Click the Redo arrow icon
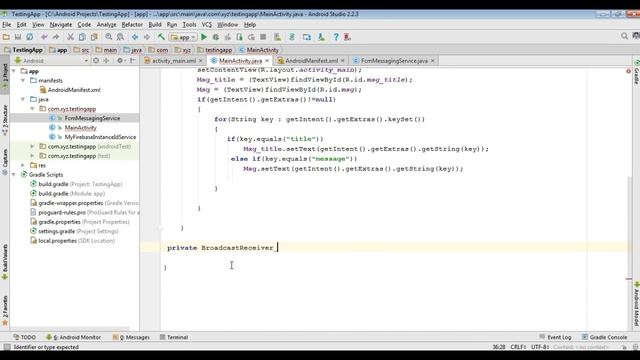This screenshot has height=360, width=640. 56,37
